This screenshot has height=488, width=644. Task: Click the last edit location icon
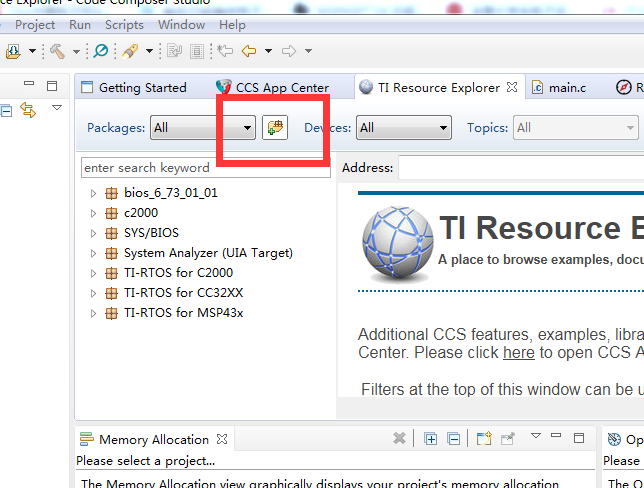225,51
